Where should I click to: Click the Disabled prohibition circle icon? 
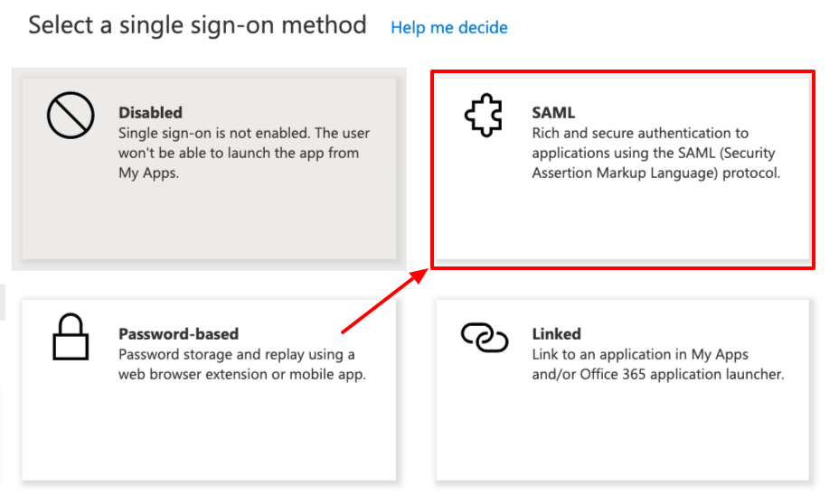point(71,116)
